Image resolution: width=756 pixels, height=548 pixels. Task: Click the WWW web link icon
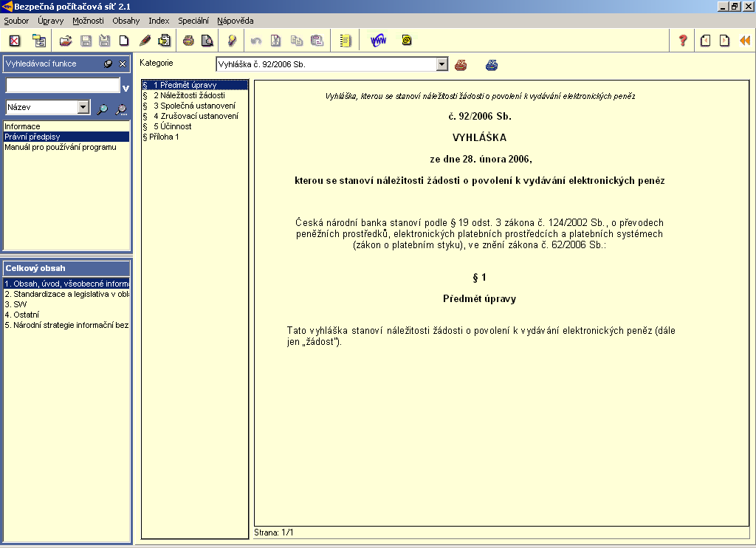(379, 41)
